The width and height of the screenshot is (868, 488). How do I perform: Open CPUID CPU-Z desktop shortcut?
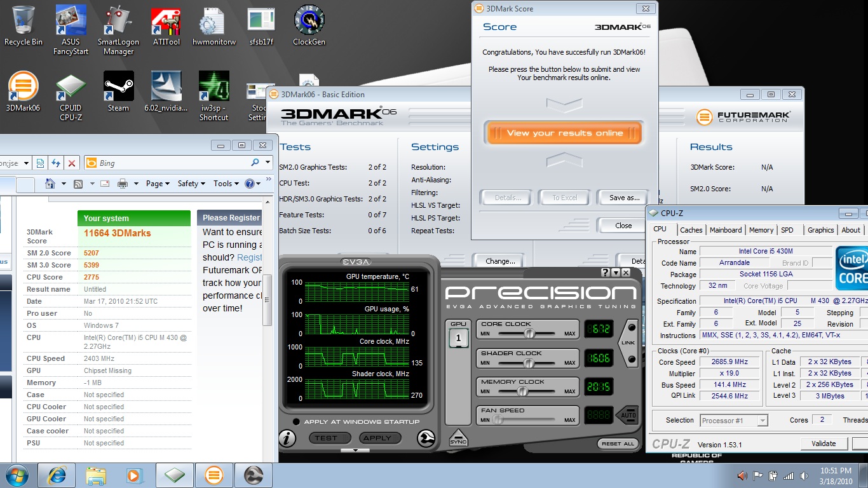(x=71, y=97)
